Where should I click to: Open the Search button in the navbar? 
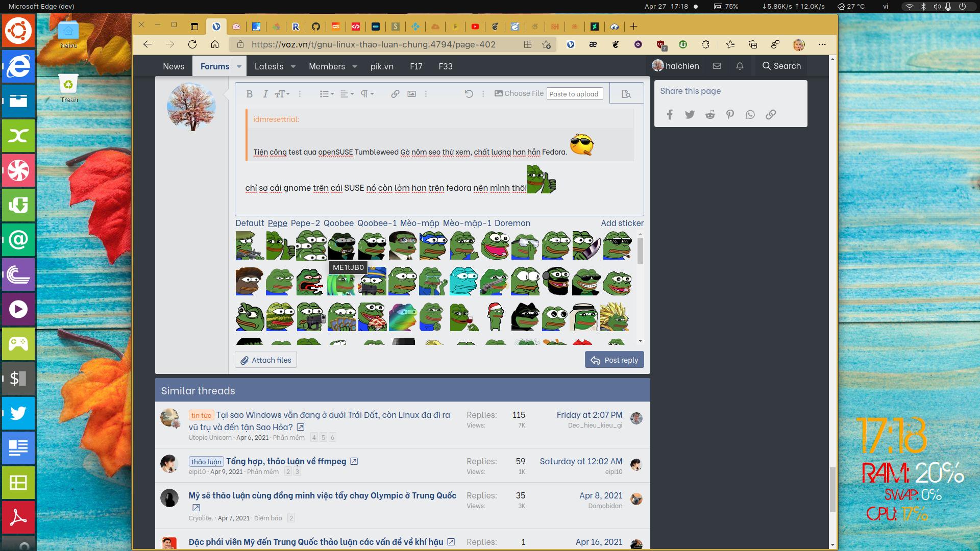781,66
